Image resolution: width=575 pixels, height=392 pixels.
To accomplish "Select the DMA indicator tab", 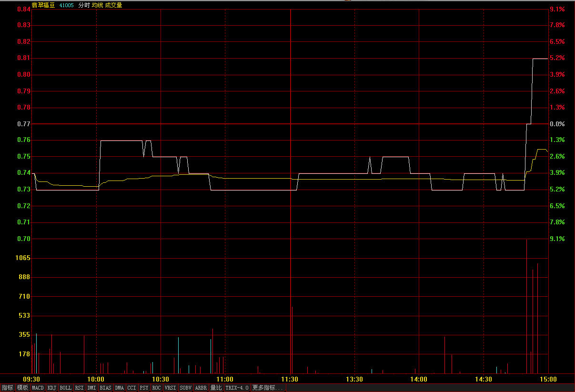I will pos(119,388).
